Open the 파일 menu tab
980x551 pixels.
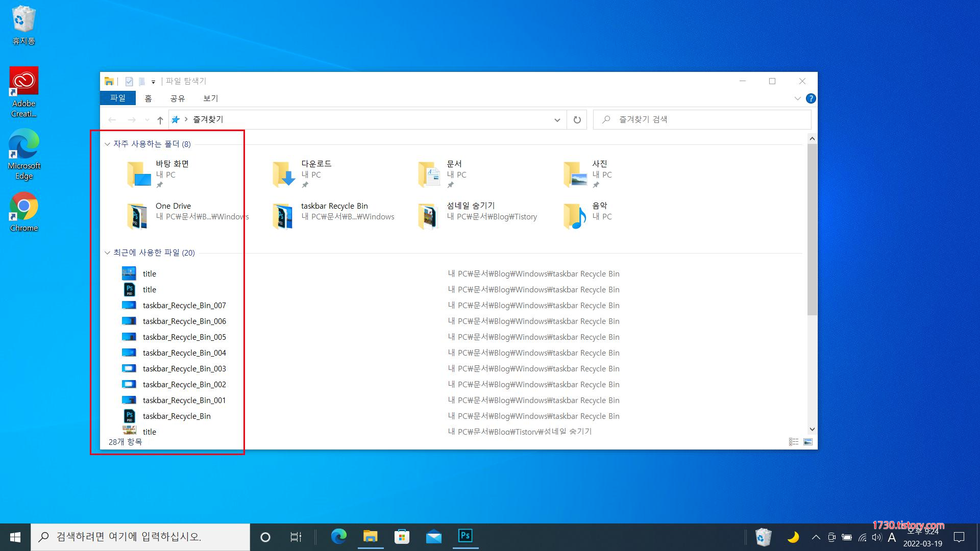pos(118,98)
